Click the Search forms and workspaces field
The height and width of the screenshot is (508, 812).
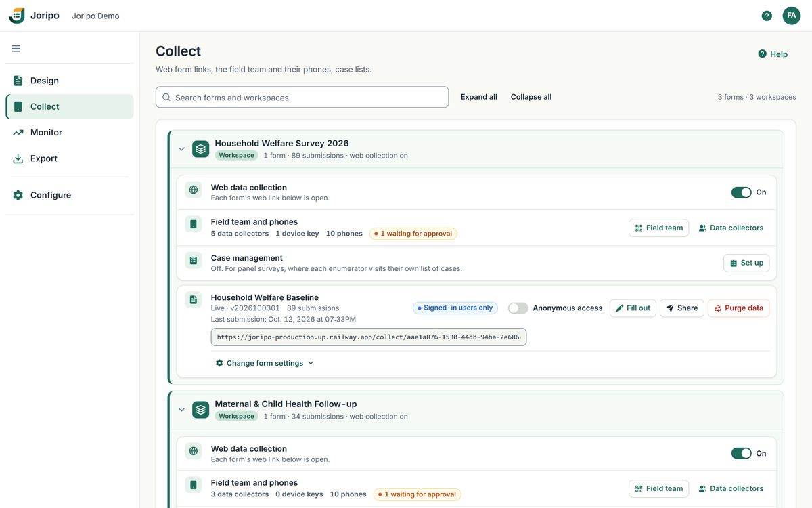coord(302,97)
